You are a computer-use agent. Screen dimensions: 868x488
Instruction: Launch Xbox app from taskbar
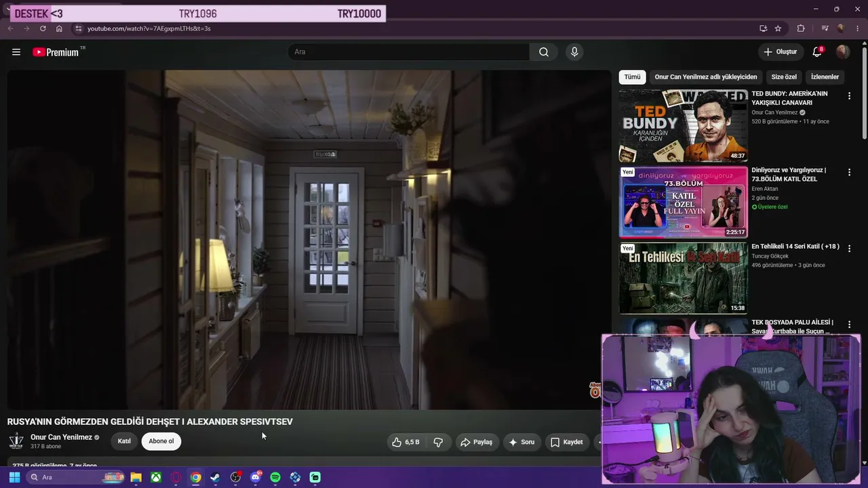click(156, 477)
